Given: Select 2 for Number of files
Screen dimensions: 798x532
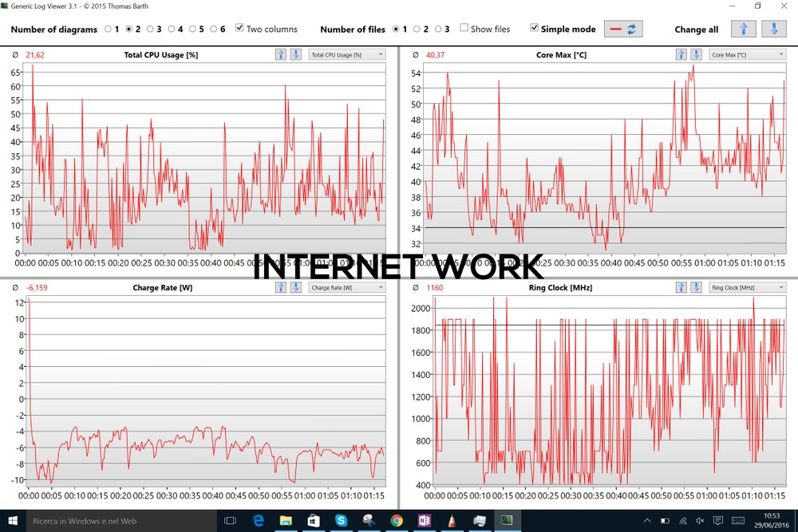Looking at the screenshot, I should click(417, 30).
